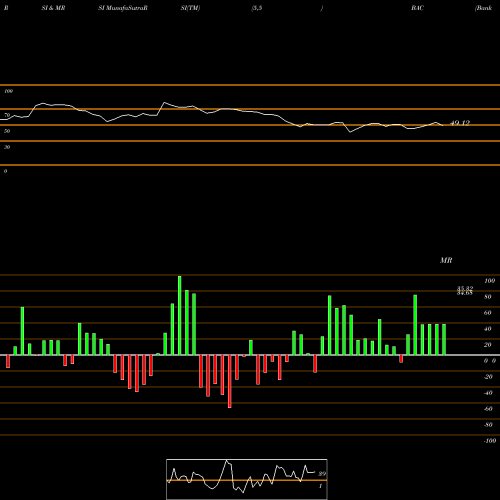This screenshot has height=500, width=500.
Task: Click the last green bar in MR histogram
Action: pos(444,339)
